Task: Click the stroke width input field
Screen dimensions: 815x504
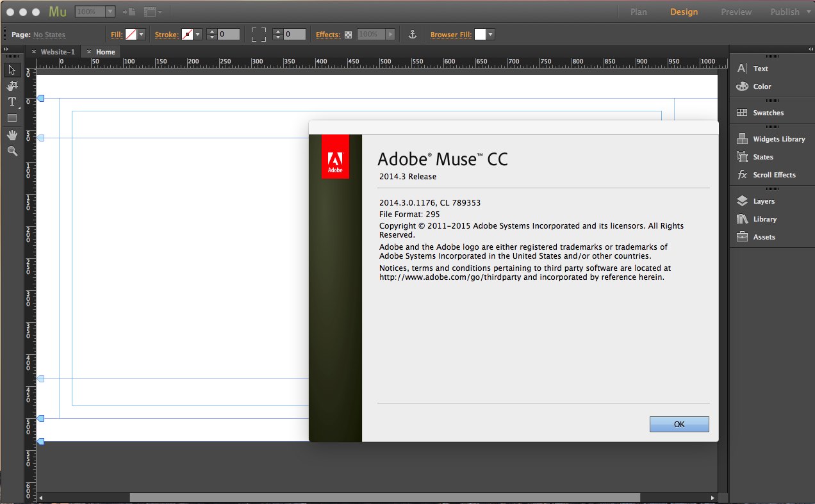Action: 229,35
